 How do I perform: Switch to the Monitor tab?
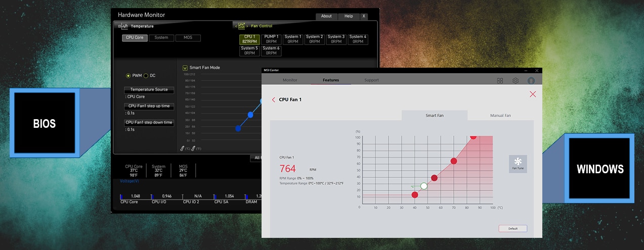(x=290, y=80)
